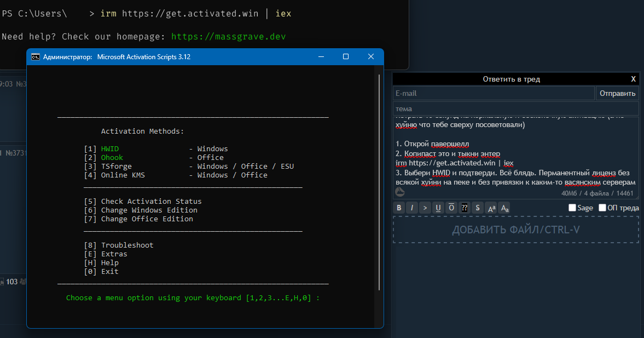Screen dimensions: 644x338
Task: Click the Help menu line
Action: click(x=101, y=263)
